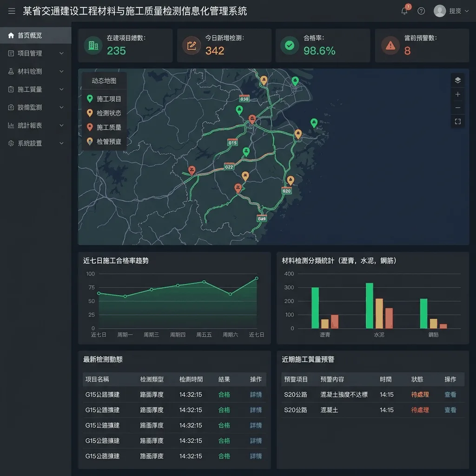Expand the chevron next to 系統設置
This screenshot has height=476, width=476.
62,143
